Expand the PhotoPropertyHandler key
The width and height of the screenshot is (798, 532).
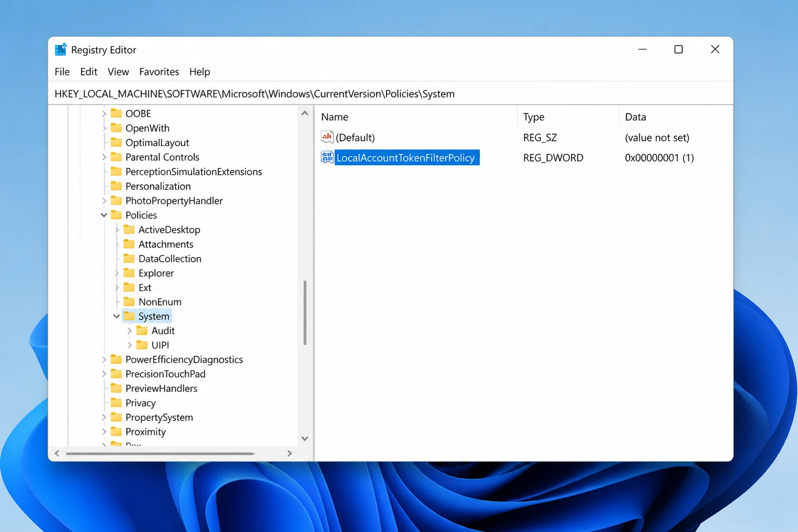point(104,201)
